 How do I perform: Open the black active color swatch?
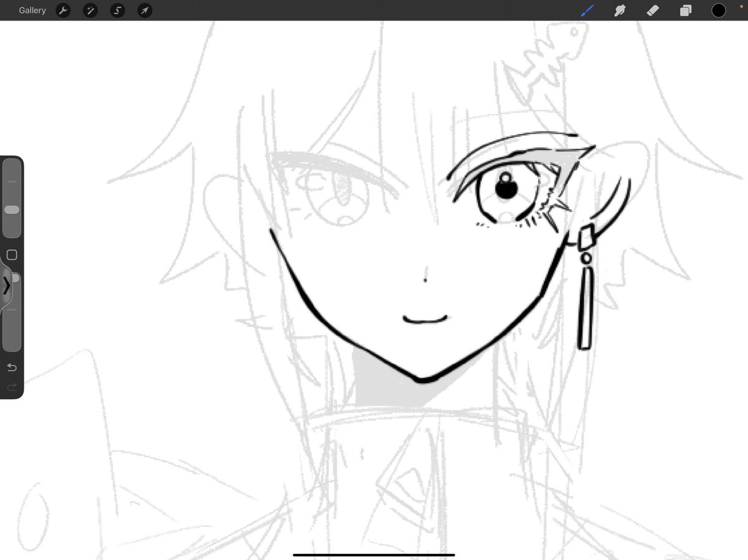coord(719,11)
